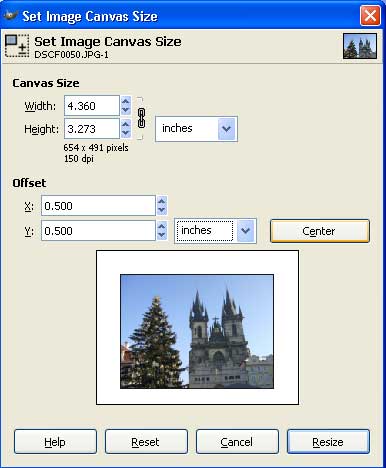
Task: Click the Cancel button
Action: [x=237, y=442]
